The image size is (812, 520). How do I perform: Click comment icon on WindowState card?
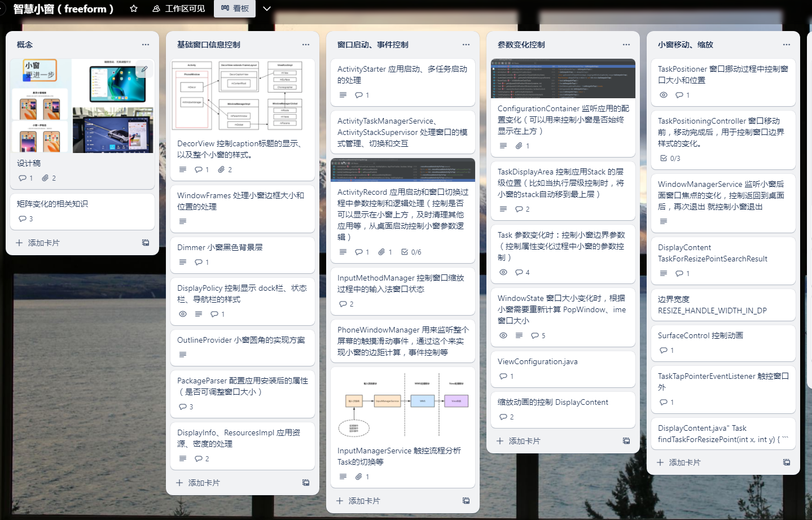click(534, 335)
